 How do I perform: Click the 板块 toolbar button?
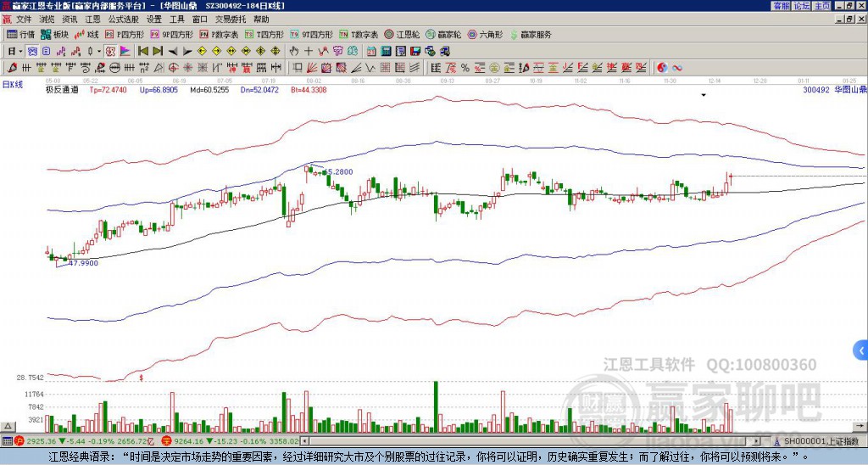(x=55, y=34)
